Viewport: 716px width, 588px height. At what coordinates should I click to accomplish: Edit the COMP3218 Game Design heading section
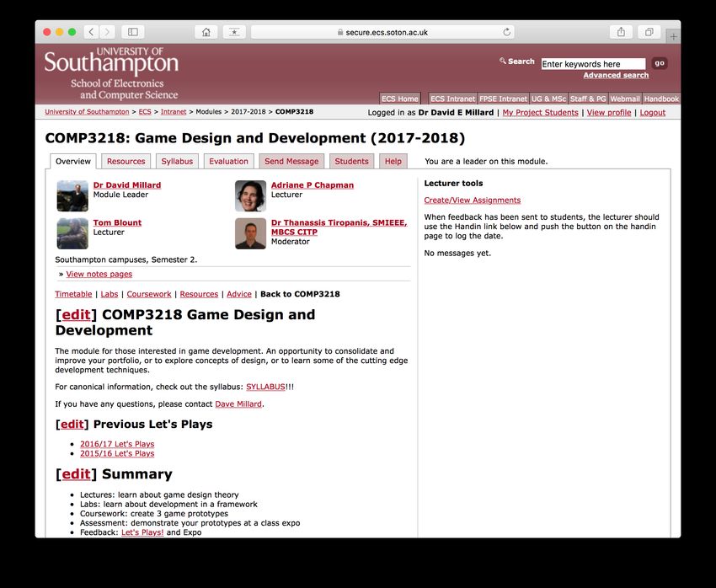click(76, 314)
